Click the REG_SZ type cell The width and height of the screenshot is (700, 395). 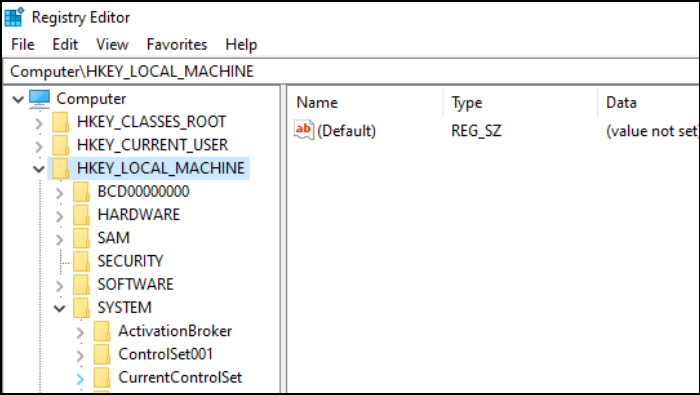click(476, 131)
